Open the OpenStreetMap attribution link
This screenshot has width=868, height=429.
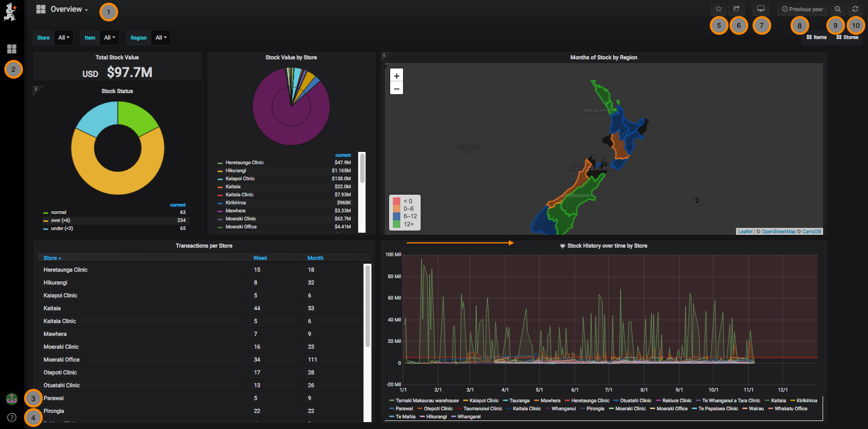[x=778, y=232]
